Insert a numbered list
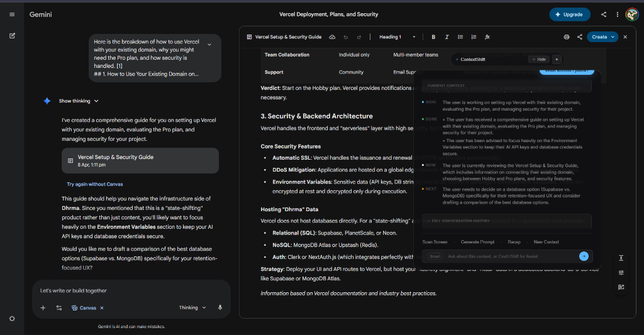The height and width of the screenshot is (335, 644). [474, 37]
